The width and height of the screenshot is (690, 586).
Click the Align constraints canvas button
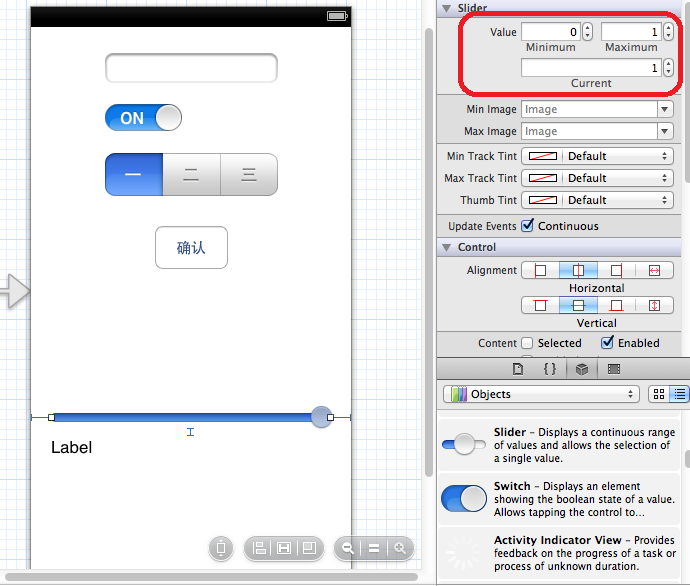point(259,548)
